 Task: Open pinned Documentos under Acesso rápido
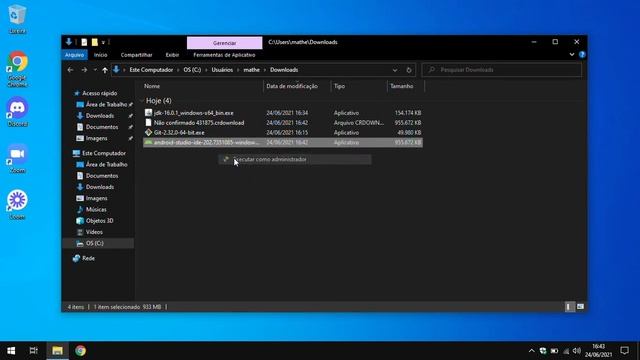click(102, 127)
